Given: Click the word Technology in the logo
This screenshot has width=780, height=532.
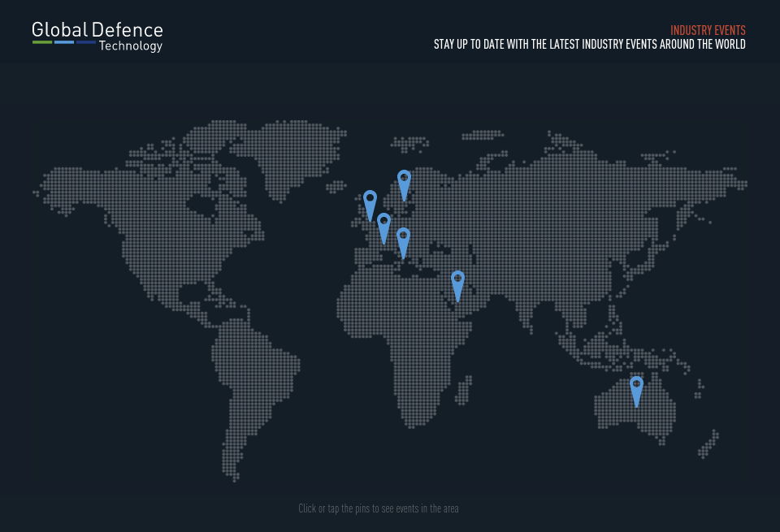Looking at the screenshot, I should 130,46.
